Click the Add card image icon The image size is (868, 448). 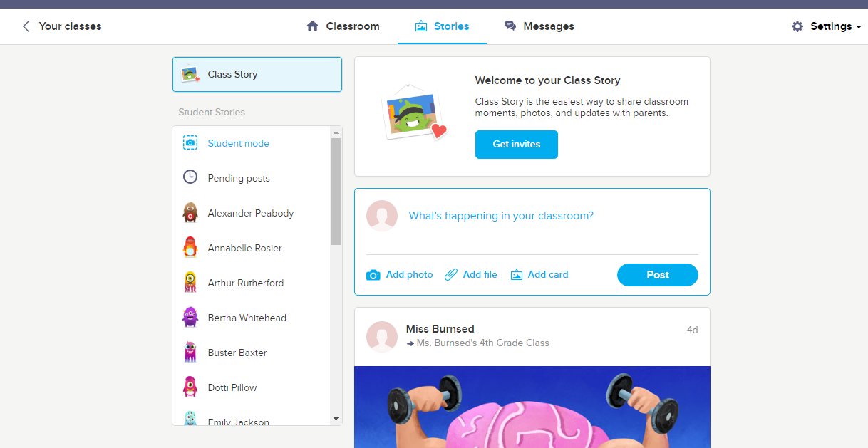coord(517,275)
